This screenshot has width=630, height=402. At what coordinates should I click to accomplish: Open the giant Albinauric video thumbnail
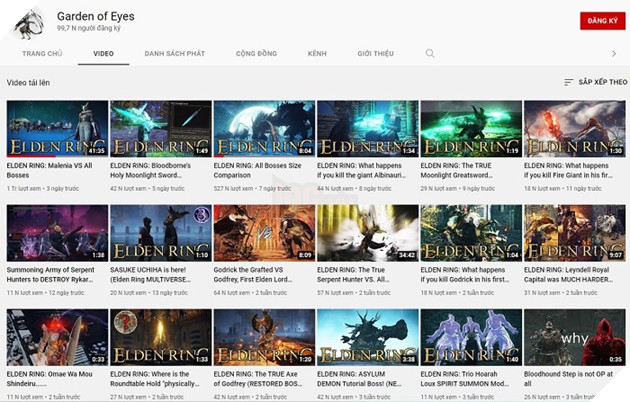click(368, 129)
